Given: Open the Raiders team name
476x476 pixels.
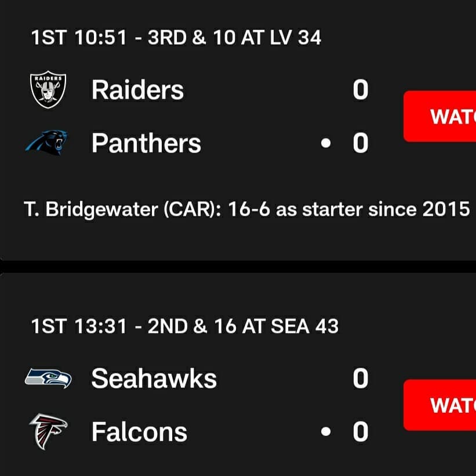Looking at the screenshot, I should (137, 89).
